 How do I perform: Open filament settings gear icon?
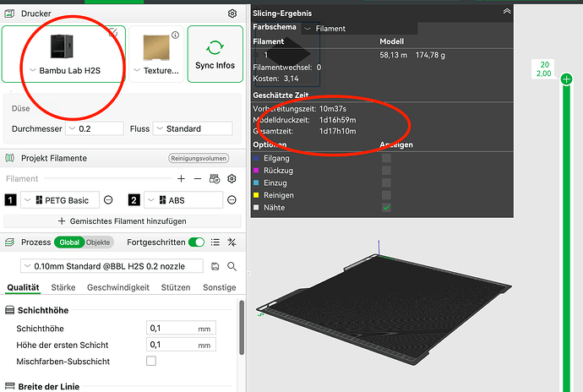click(232, 179)
